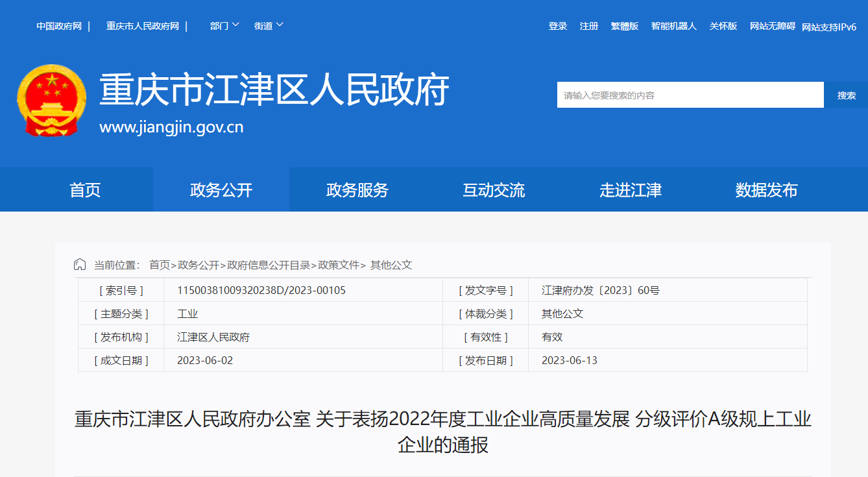868x477 pixels.
Task: Open the 重庆市人民政府网 link
Action: (143, 26)
